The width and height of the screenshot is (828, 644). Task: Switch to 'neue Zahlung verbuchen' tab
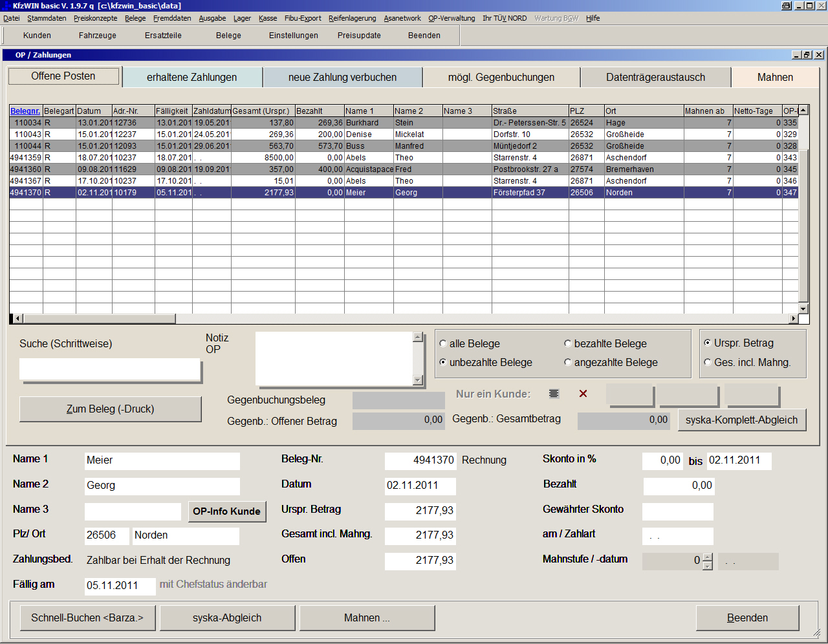[x=343, y=77]
